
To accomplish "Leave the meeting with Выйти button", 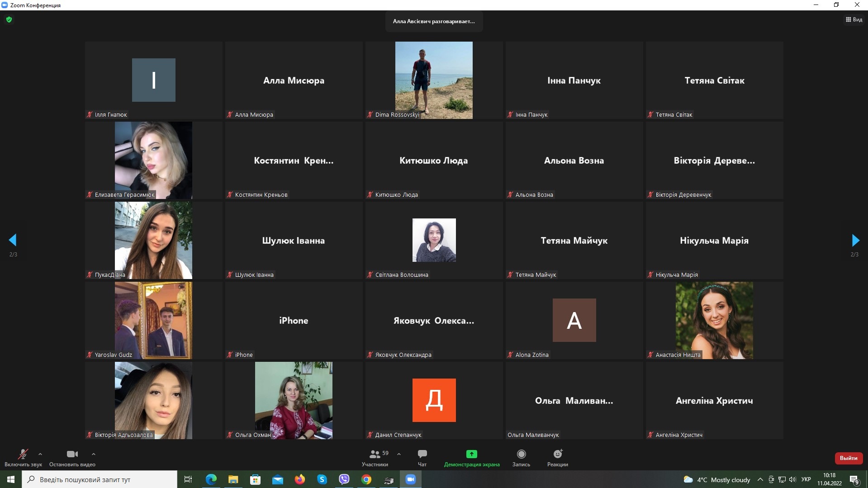I will pos(848,458).
